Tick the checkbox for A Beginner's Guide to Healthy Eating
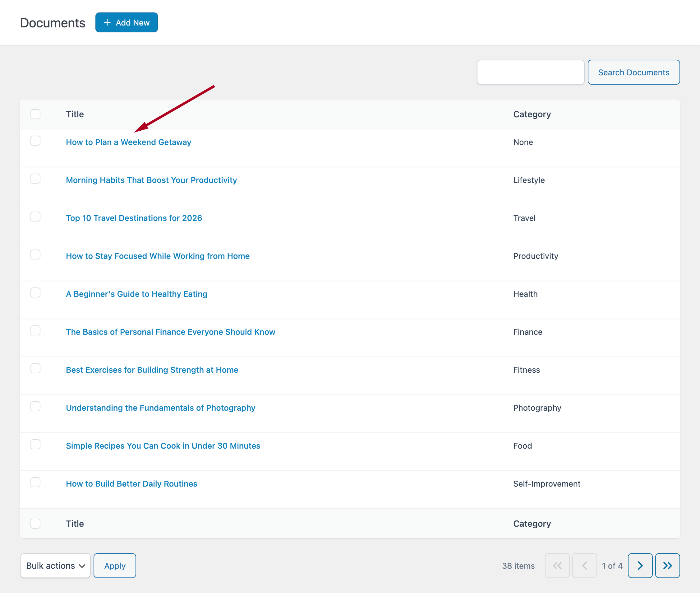The height and width of the screenshot is (593, 700). click(35, 293)
